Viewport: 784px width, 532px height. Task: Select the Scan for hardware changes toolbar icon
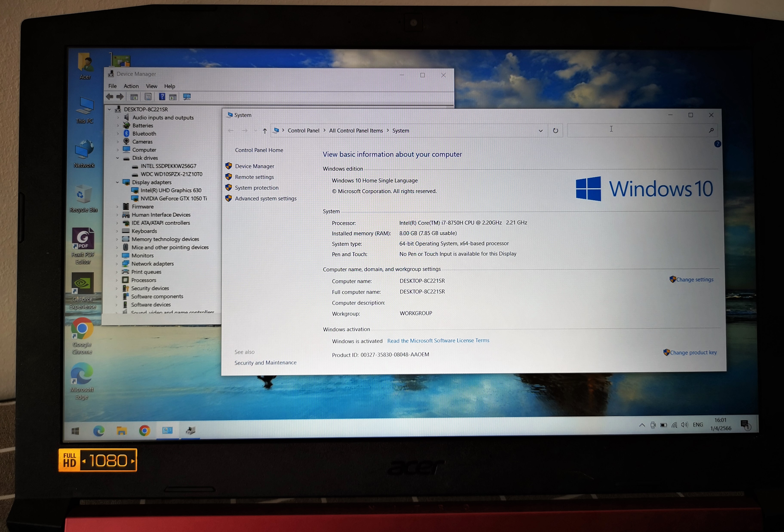(x=187, y=97)
